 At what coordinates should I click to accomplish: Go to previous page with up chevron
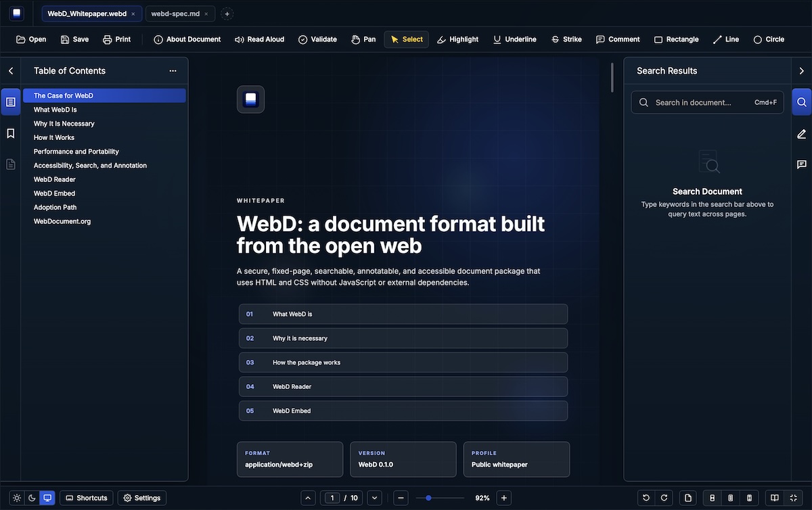tap(308, 498)
